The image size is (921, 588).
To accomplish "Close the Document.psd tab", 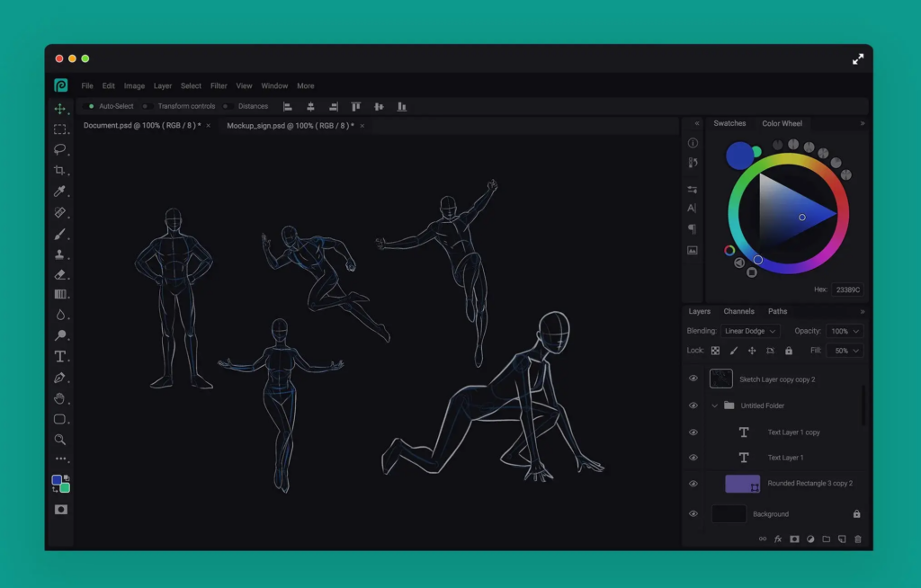I will tap(208, 126).
